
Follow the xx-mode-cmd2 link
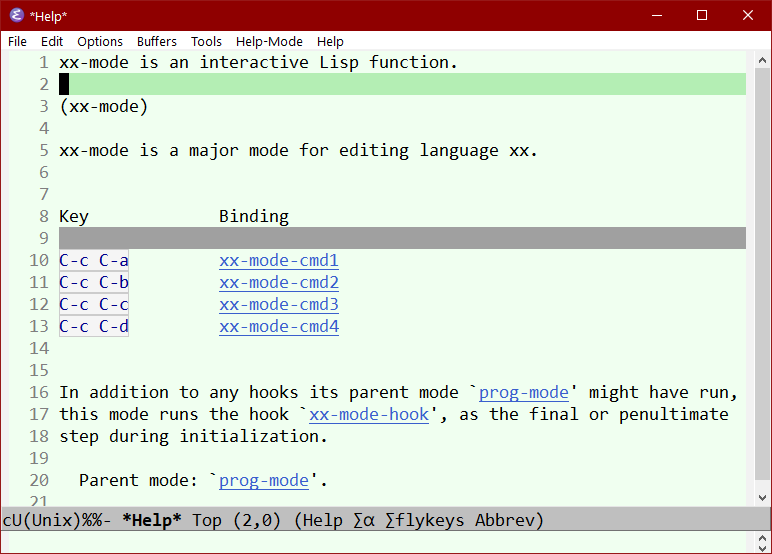tap(279, 282)
